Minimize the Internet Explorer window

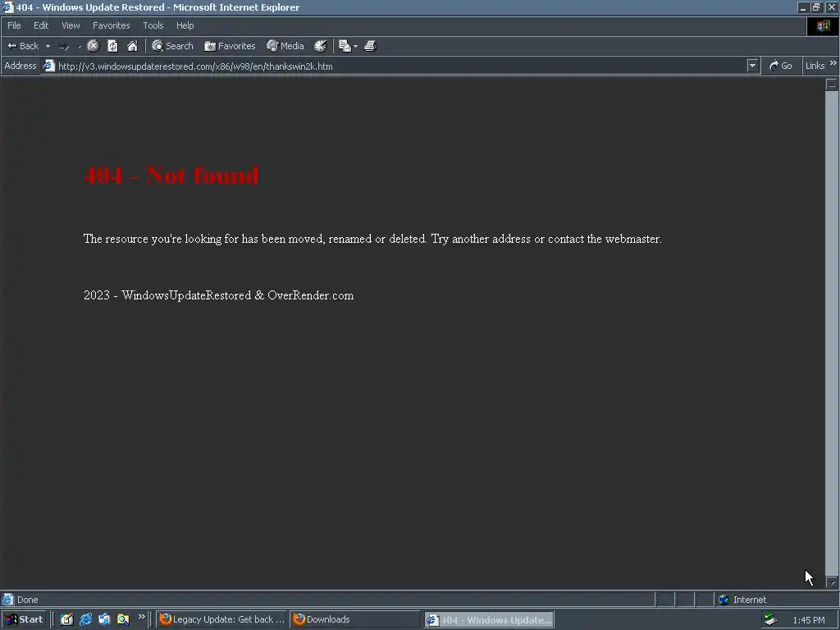click(x=802, y=7)
